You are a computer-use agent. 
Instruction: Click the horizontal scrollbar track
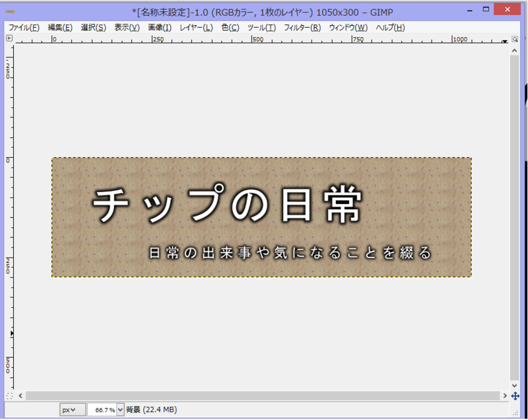pos(264,395)
